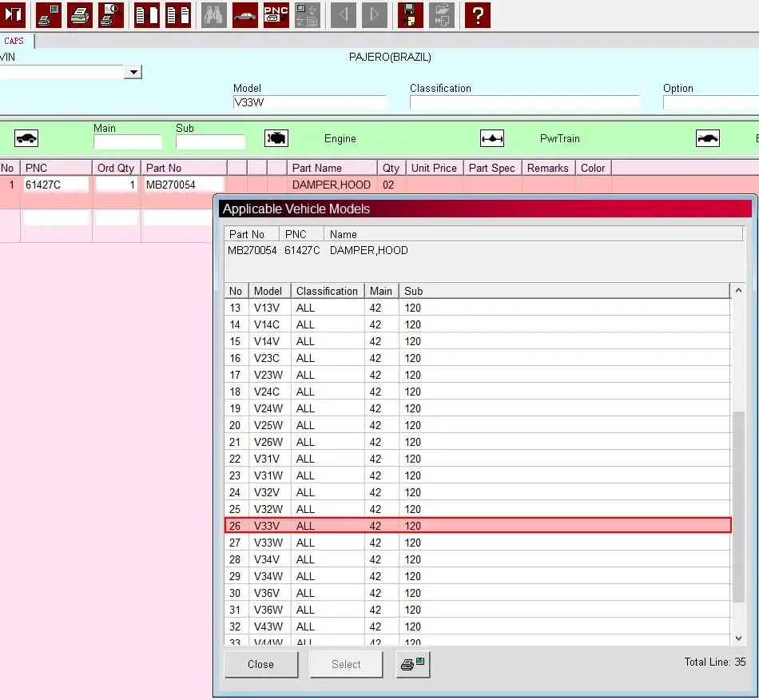This screenshot has height=700, width=759.
Task: Select row 31 model V36W
Action: [477, 610]
